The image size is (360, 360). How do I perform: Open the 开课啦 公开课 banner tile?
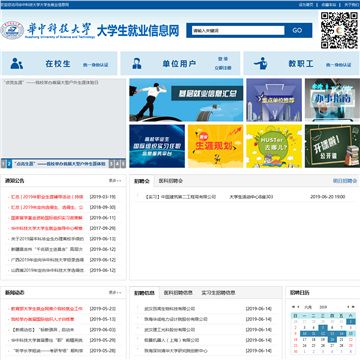tap(332, 146)
